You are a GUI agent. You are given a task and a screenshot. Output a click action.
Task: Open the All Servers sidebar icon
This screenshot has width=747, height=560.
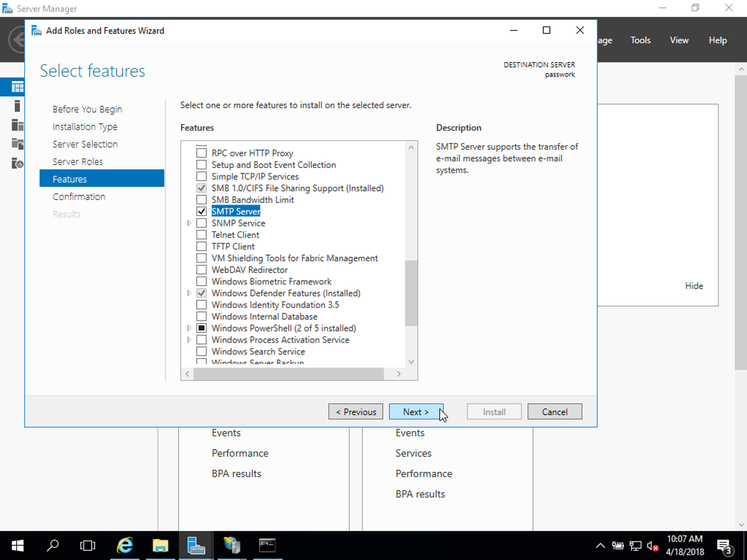[x=17, y=125]
